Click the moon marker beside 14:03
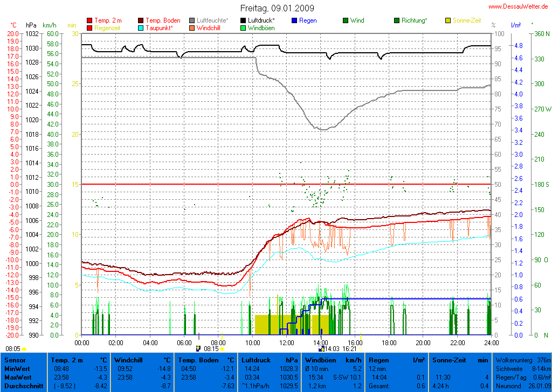The width and height of the screenshot is (552, 392). [x=322, y=349]
